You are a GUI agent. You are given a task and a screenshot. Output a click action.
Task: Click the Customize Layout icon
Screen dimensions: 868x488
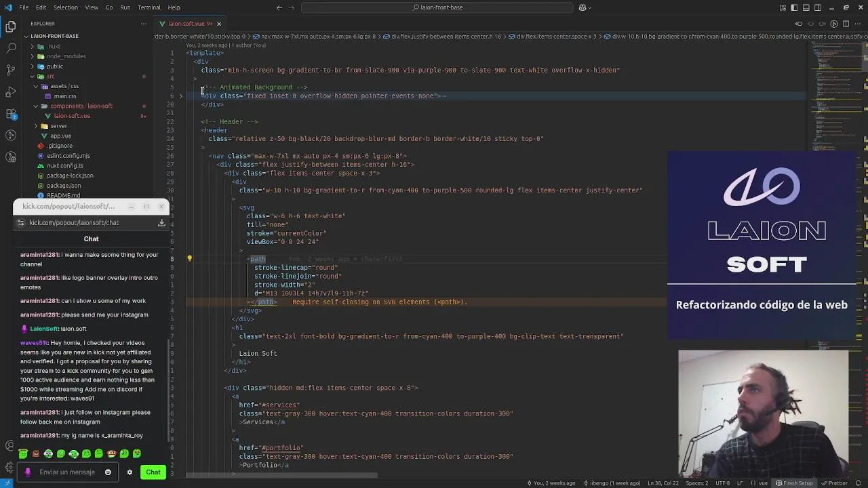click(783, 7)
